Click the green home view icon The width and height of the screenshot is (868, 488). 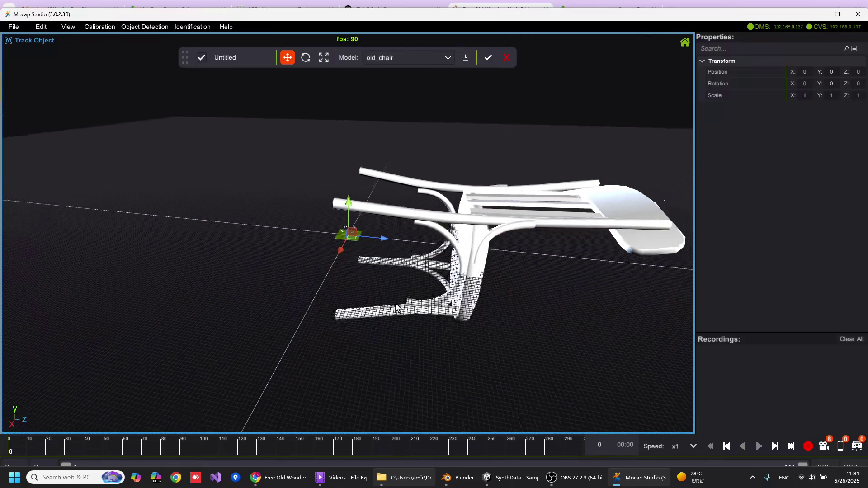[x=685, y=42]
